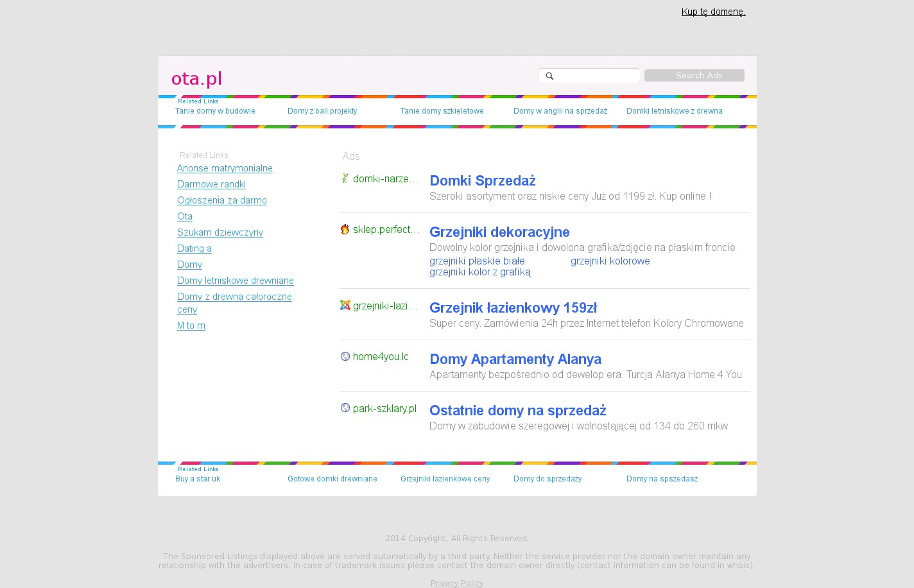
Task: Open Anonse matrymonialne sidebar link
Action: coord(225,168)
